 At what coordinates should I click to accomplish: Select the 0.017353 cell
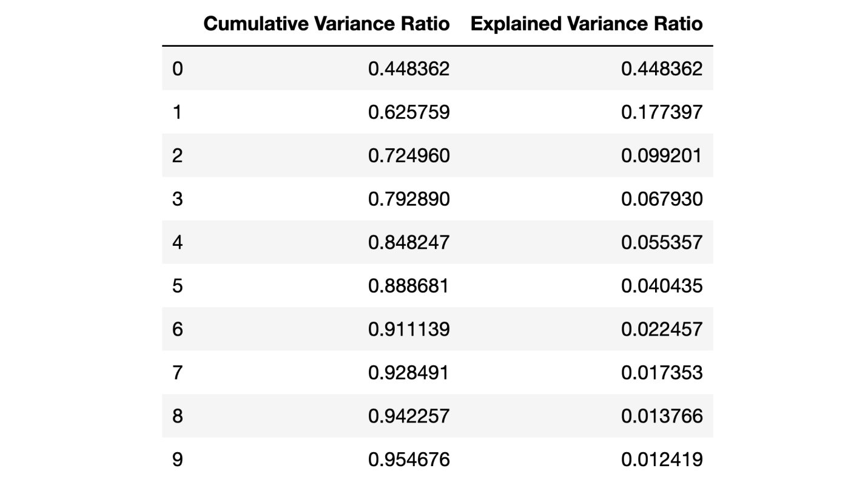(x=662, y=373)
